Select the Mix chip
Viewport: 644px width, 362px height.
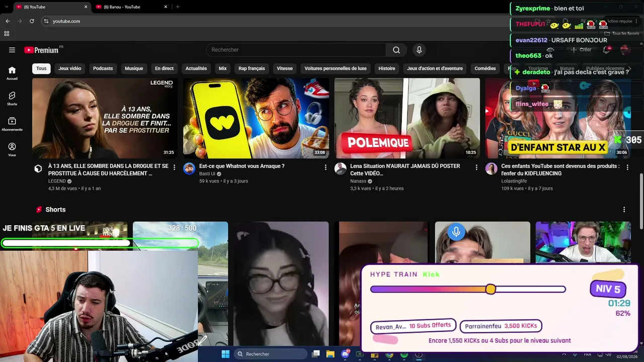coord(222,68)
